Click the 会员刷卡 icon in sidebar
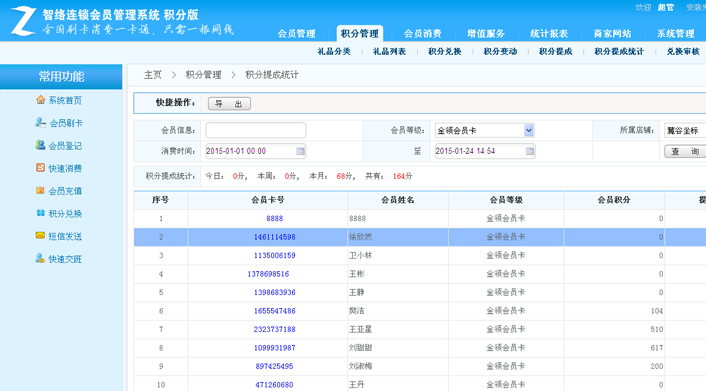 (x=41, y=123)
